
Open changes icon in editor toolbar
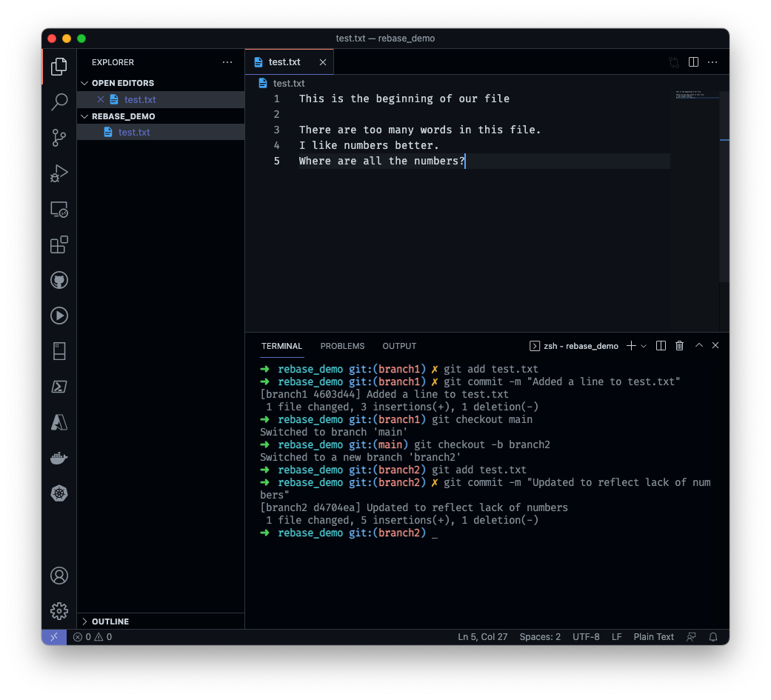674,62
